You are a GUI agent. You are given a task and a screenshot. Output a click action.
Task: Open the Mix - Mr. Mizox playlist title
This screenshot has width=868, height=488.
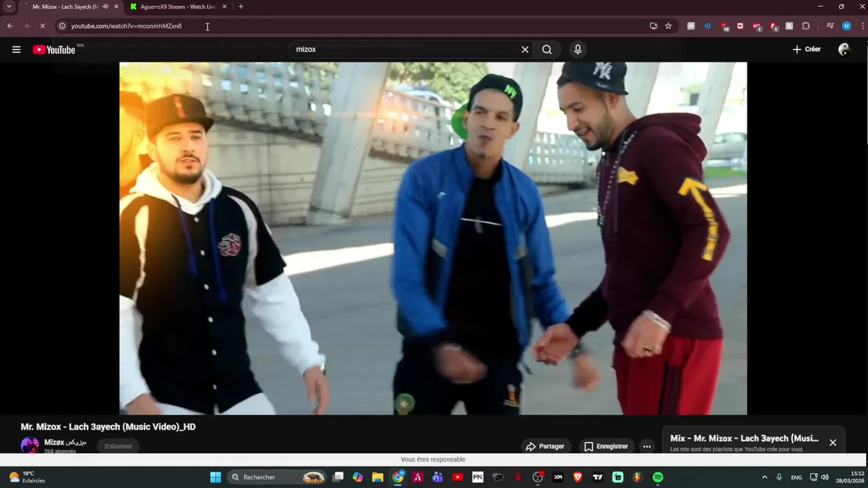[744, 439]
